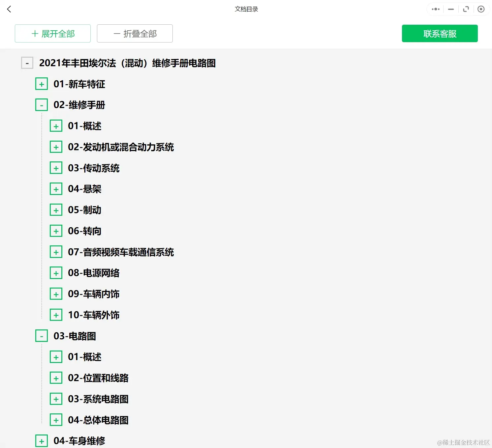
Task: Expand the 01-新车特征 section
Action: (x=42, y=84)
